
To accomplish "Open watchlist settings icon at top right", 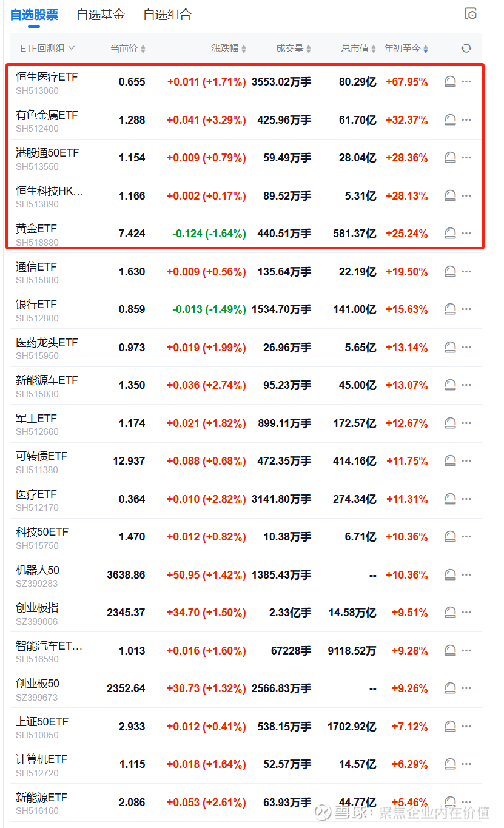I will click(x=471, y=14).
